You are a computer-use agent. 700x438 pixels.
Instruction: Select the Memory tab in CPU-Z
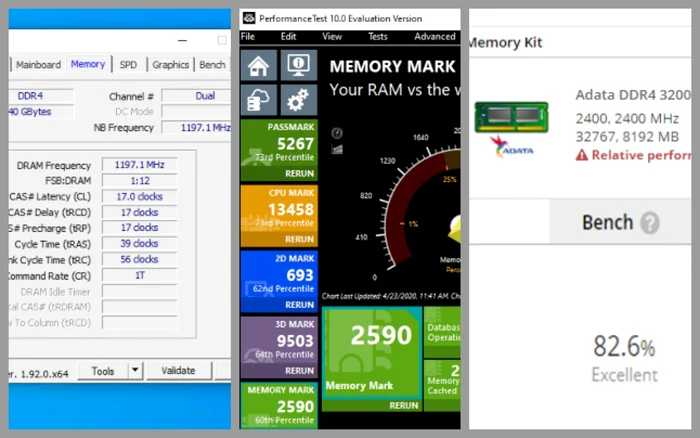(x=88, y=64)
